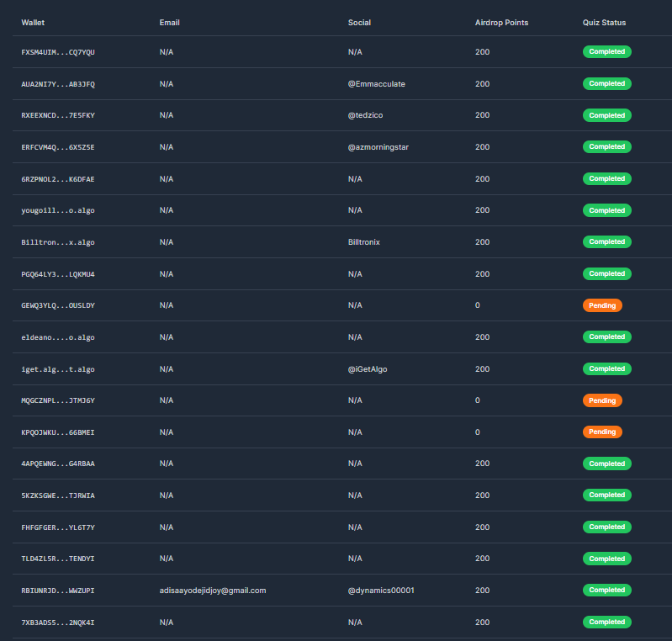Click airdrop points 200 for FXSM4UIM...CQ7YQU
Image resolution: width=672 pixels, height=641 pixels.
click(482, 52)
